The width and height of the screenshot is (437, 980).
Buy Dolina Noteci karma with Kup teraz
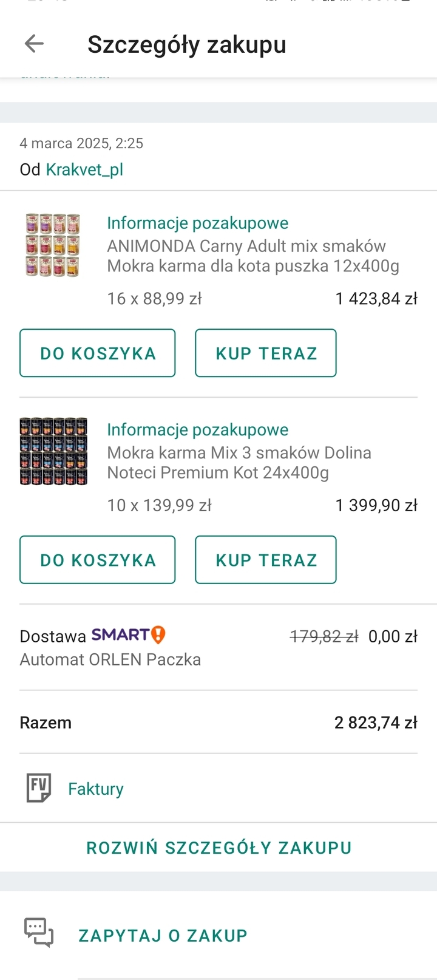[x=266, y=559]
